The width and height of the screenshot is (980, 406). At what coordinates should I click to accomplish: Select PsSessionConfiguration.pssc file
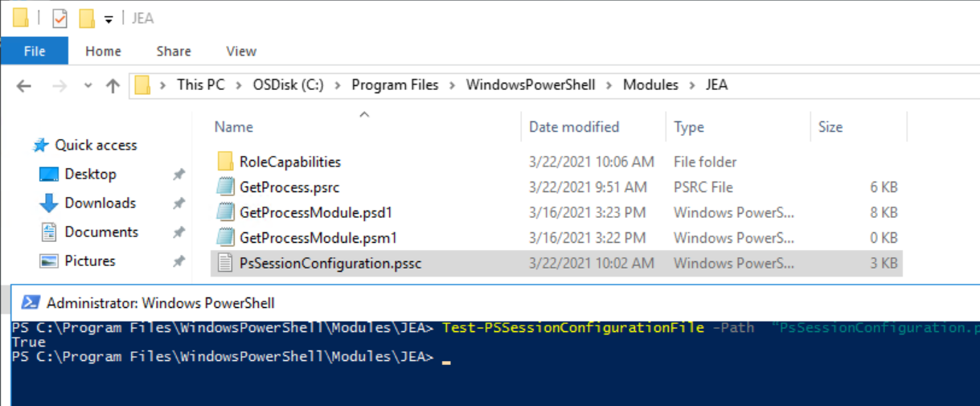[x=330, y=263]
